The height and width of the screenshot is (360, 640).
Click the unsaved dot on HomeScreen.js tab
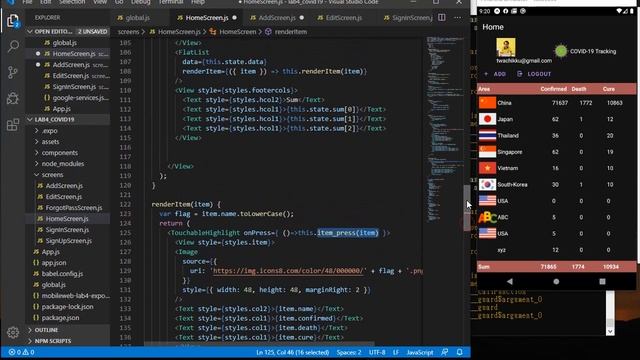click(x=234, y=18)
